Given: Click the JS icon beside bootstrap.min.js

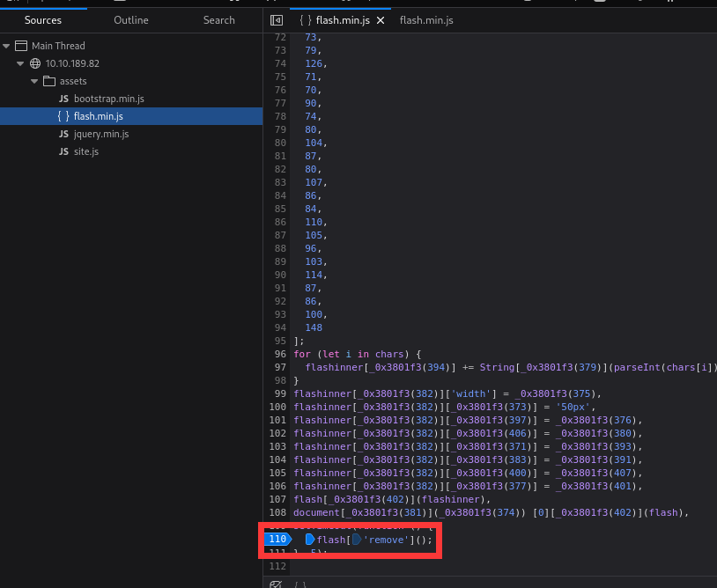Looking at the screenshot, I should [x=63, y=99].
